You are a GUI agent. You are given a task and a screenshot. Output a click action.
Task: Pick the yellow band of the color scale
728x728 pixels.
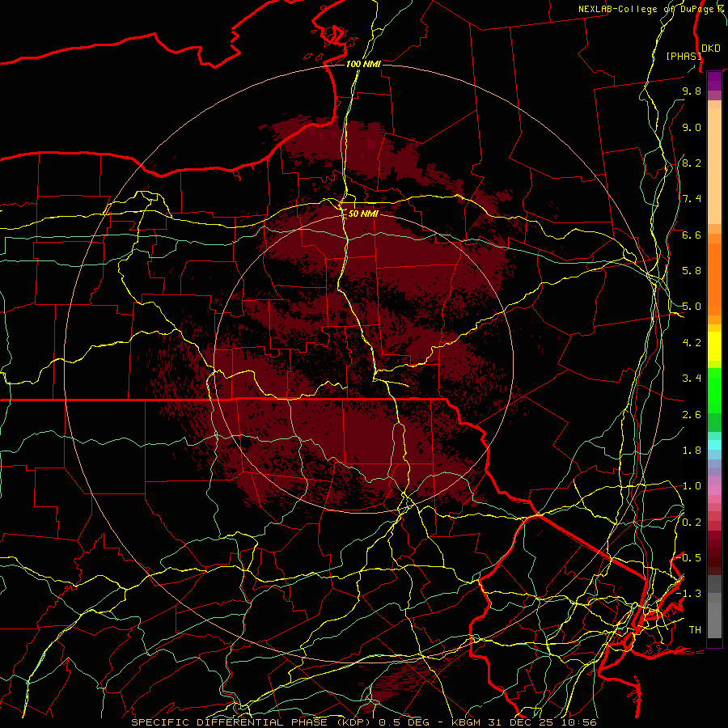714,346
